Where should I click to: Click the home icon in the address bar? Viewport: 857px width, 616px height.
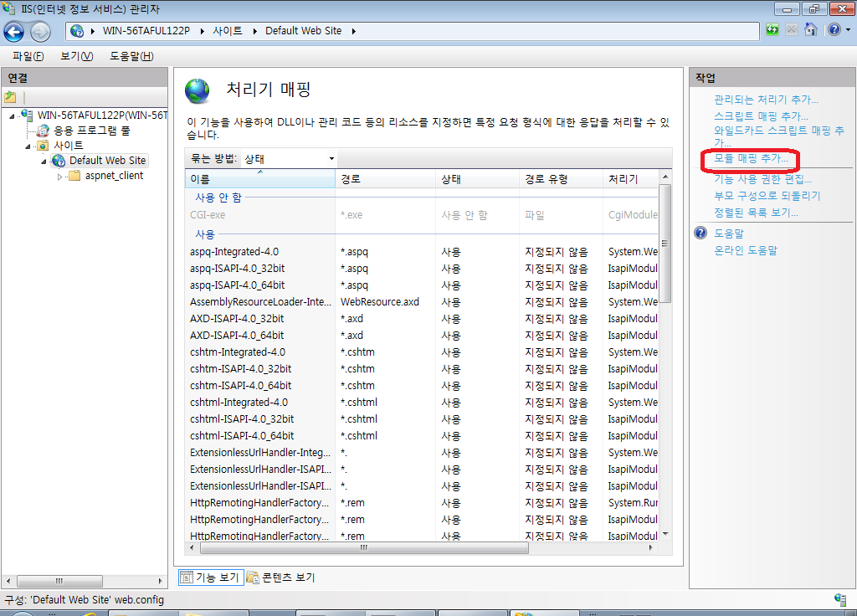810,29
